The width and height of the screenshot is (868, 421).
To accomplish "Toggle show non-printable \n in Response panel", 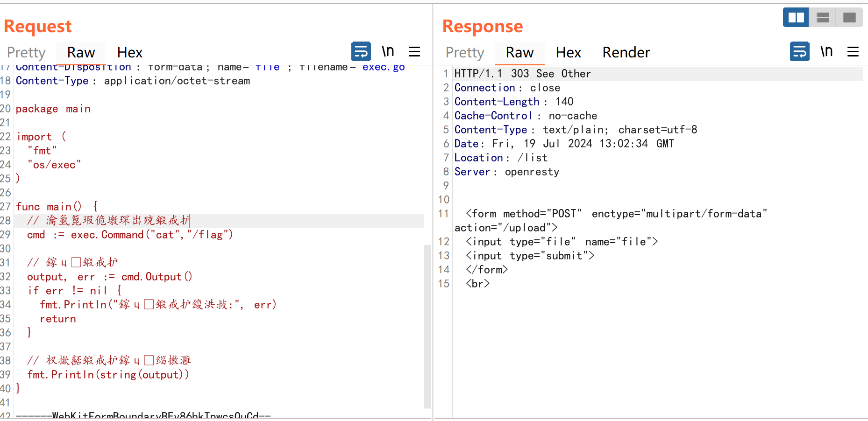I will (x=826, y=51).
